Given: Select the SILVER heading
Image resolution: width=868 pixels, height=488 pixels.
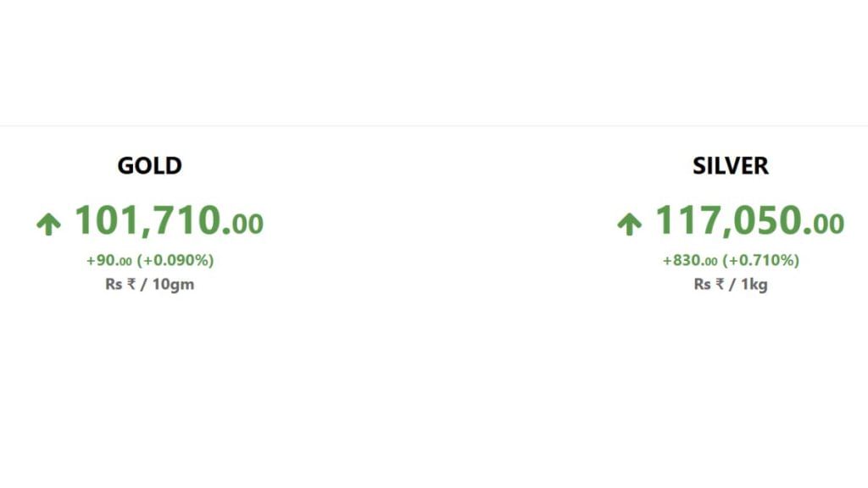Looking at the screenshot, I should click(730, 166).
